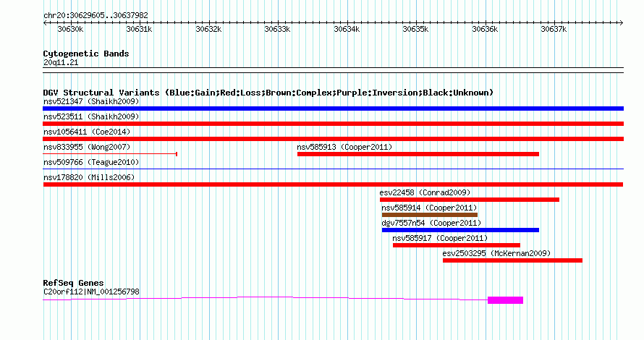644x340 pixels.
Task: Click the nsv523511 (Shaikh2009) label
Action: pyautogui.click(x=91, y=116)
